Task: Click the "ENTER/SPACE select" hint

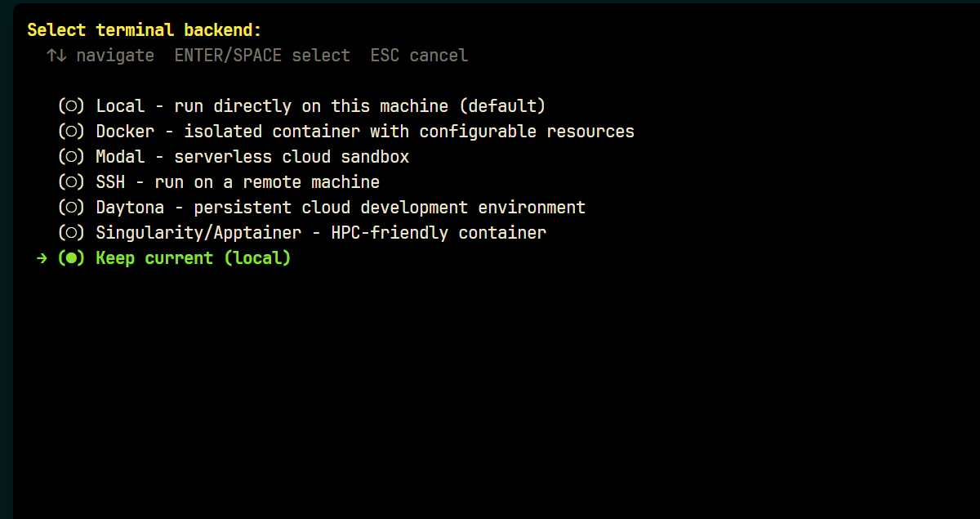Action: [x=262, y=56]
